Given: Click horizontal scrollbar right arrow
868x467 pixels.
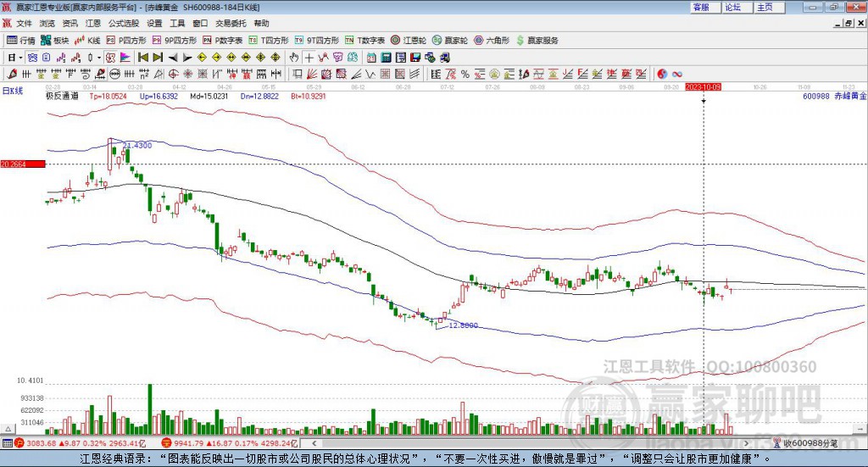Looking at the screenshot, I should pyautogui.click(x=746, y=443).
